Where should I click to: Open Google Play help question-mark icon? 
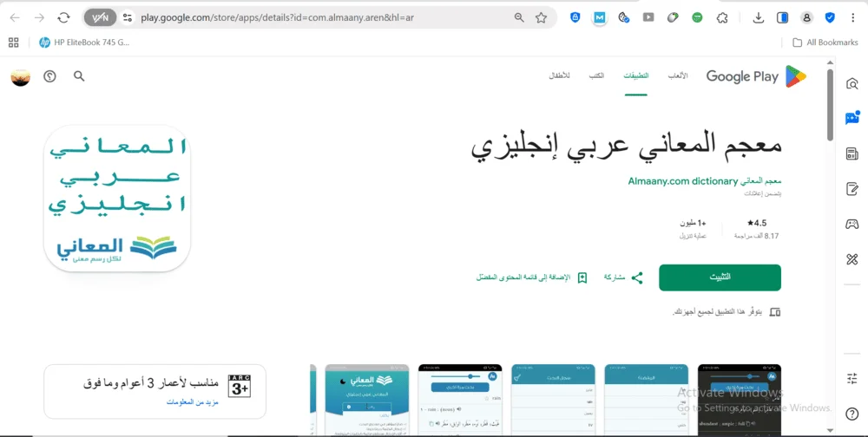pyautogui.click(x=49, y=76)
